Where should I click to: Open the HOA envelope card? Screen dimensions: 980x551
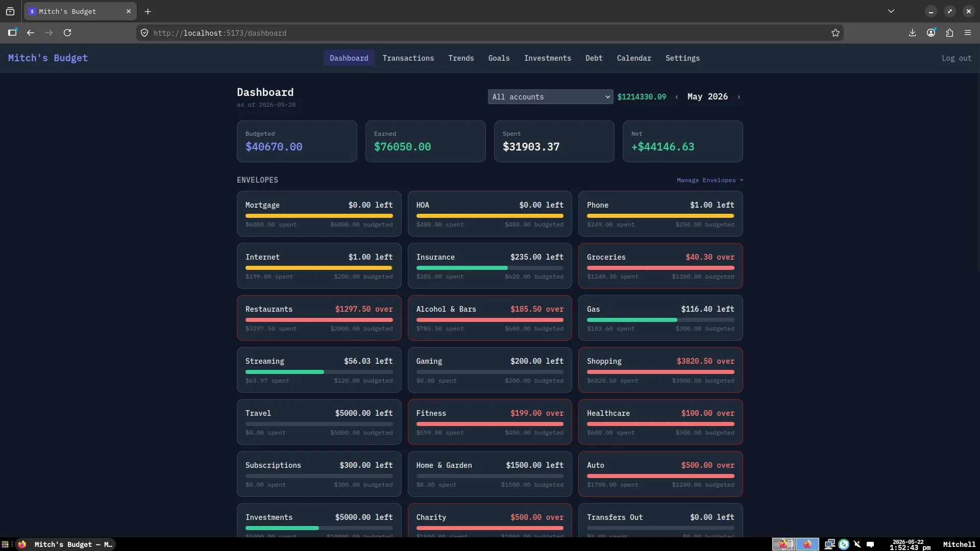[490, 214]
